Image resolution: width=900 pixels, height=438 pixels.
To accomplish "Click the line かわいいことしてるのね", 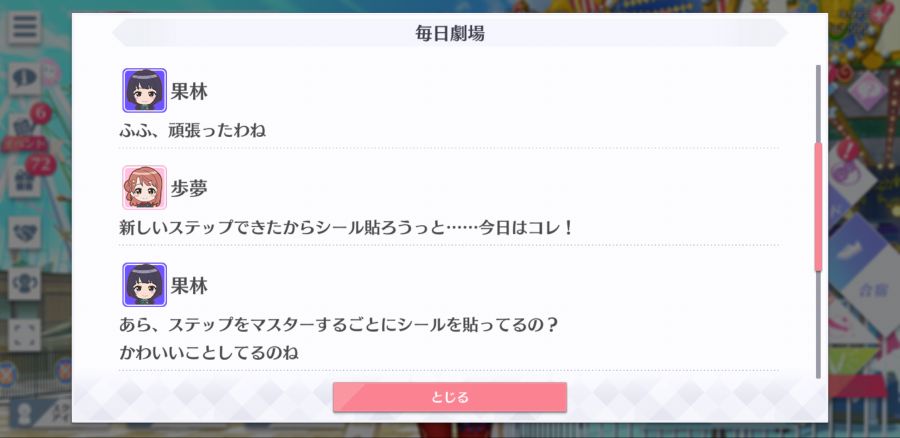I will coord(209,352).
